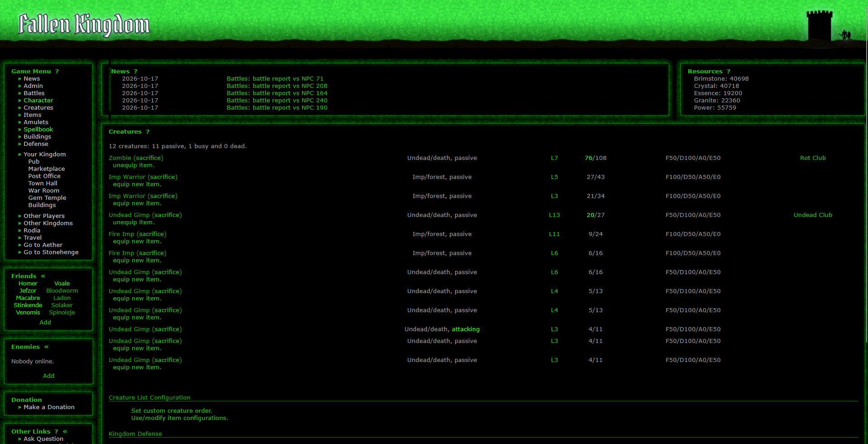Open battle report vs NPC 71
The width and height of the screenshot is (868, 444).
point(275,78)
